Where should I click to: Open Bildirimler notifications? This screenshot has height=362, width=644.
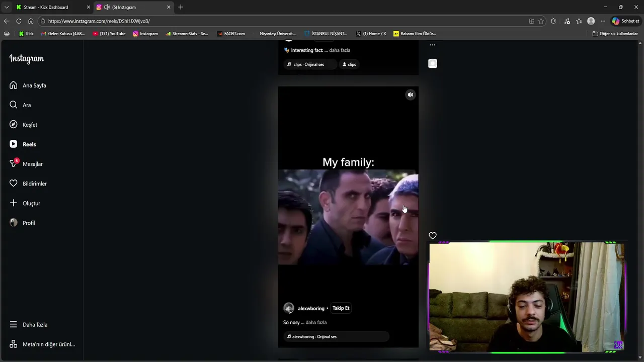point(28,184)
